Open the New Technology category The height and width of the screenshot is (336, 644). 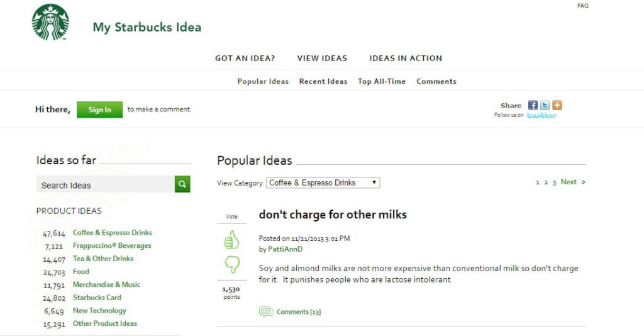tap(99, 311)
